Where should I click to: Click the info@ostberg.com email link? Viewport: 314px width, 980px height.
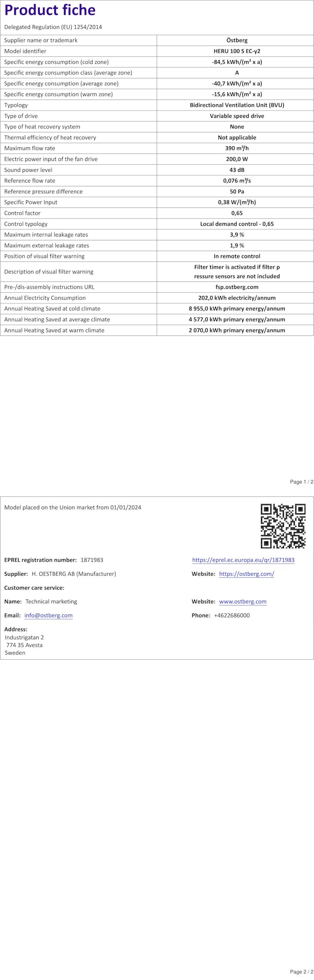[x=48, y=615]
